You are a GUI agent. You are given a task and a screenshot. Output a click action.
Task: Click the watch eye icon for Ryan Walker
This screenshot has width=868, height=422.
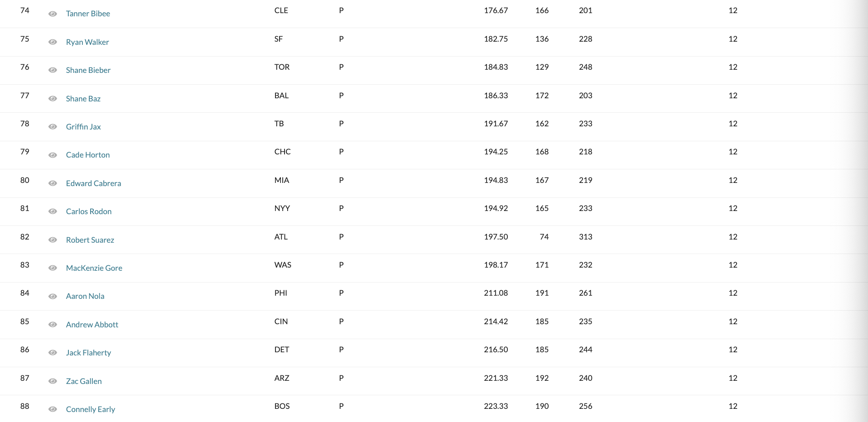pyautogui.click(x=53, y=42)
